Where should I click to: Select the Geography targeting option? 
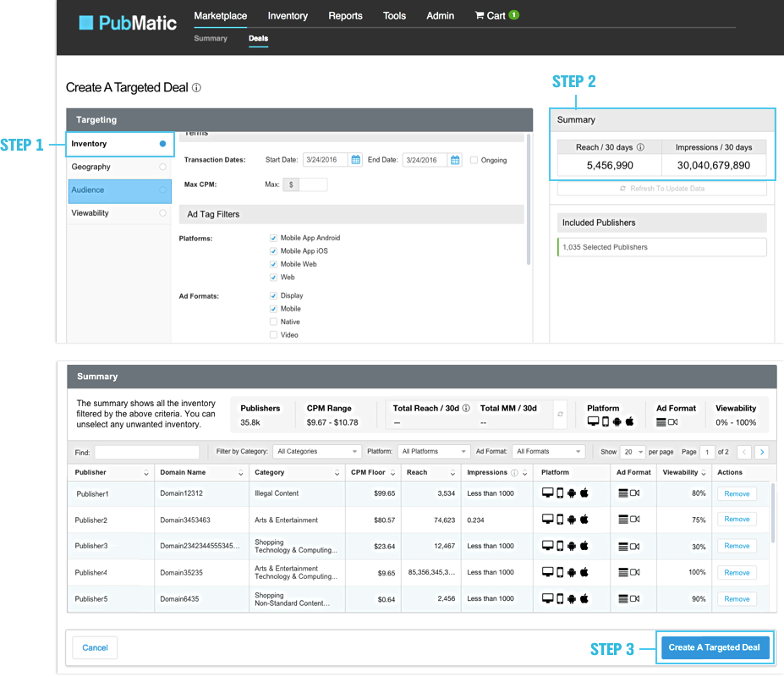pyautogui.click(x=90, y=167)
